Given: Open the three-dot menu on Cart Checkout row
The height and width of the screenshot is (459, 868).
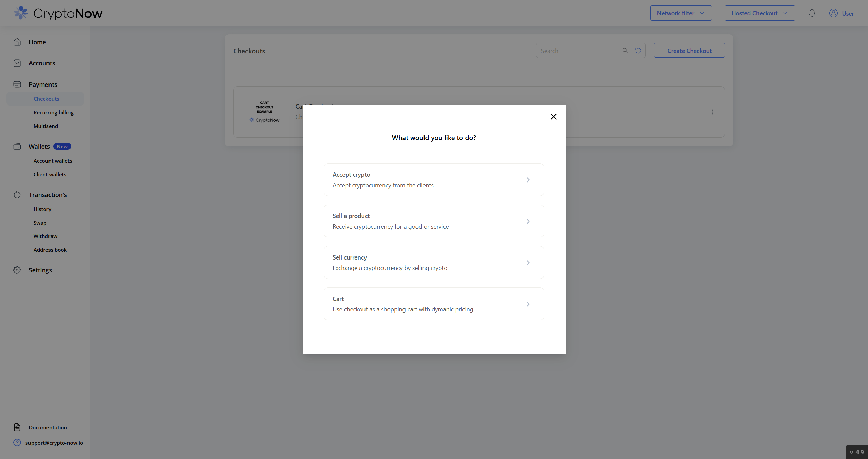Looking at the screenshot, I should coord(713,112).
